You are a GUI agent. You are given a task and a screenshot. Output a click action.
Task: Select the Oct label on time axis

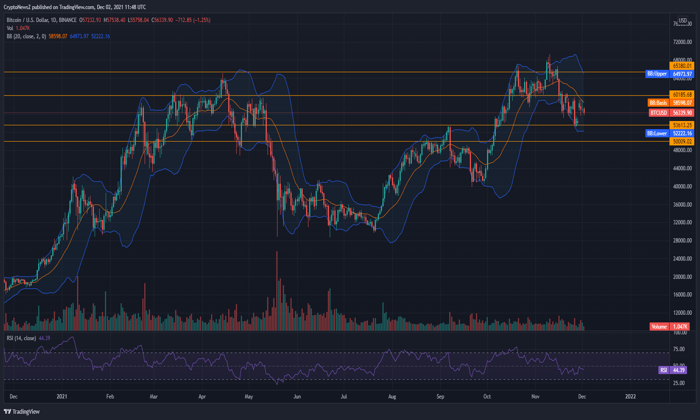pos(487,396)
